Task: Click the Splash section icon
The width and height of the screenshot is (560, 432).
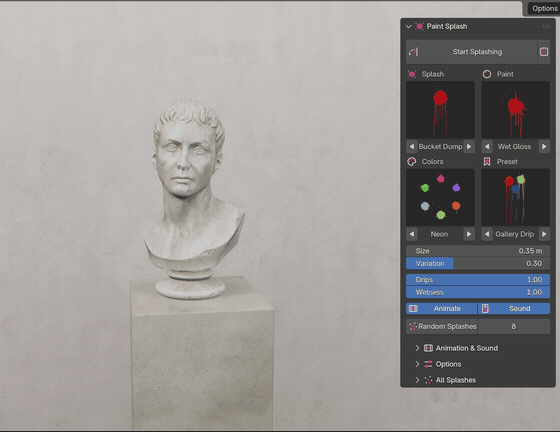Action: [x=412, y=74]
